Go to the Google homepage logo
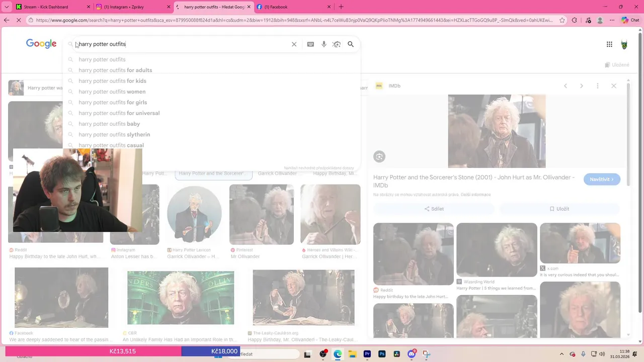 pyautogui.click(x=41, y=44)
